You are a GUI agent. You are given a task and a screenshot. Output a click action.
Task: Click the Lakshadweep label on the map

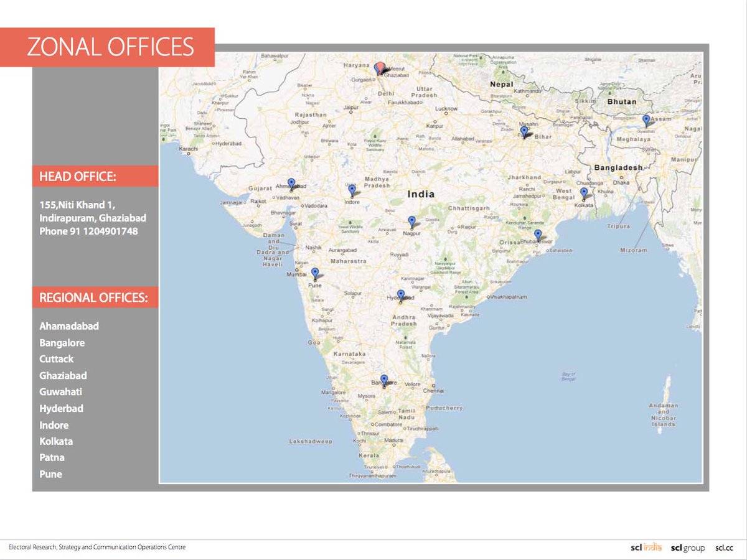tap(311, 441)
